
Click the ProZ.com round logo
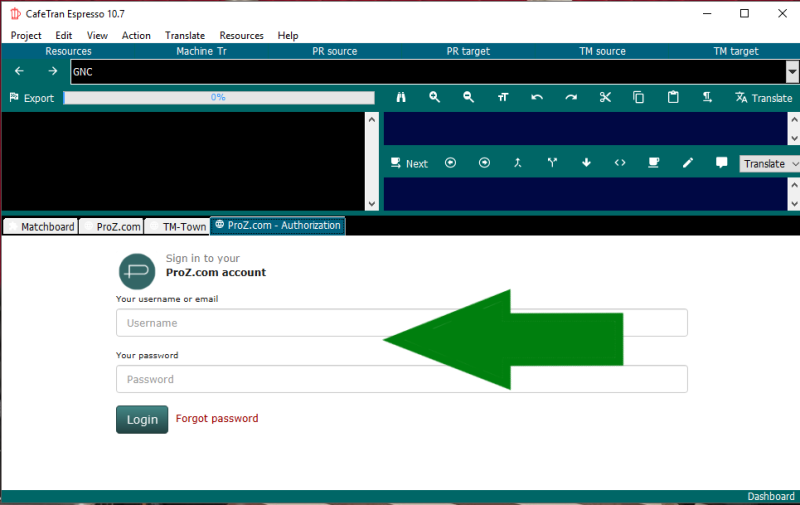click(137, 271)
